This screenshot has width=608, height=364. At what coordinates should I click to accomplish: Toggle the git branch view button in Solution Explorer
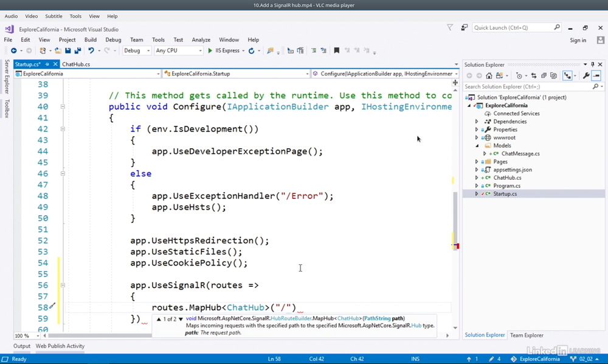(568, 75)
